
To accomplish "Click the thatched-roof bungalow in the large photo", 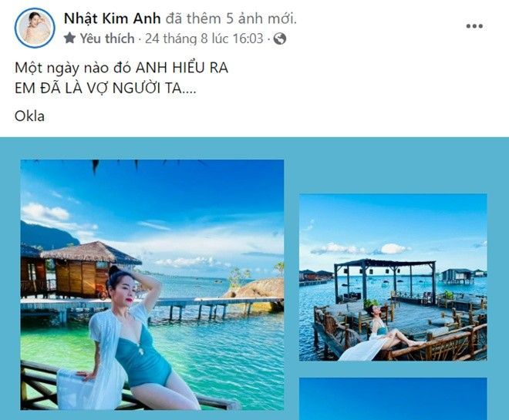I will point(91,268).
